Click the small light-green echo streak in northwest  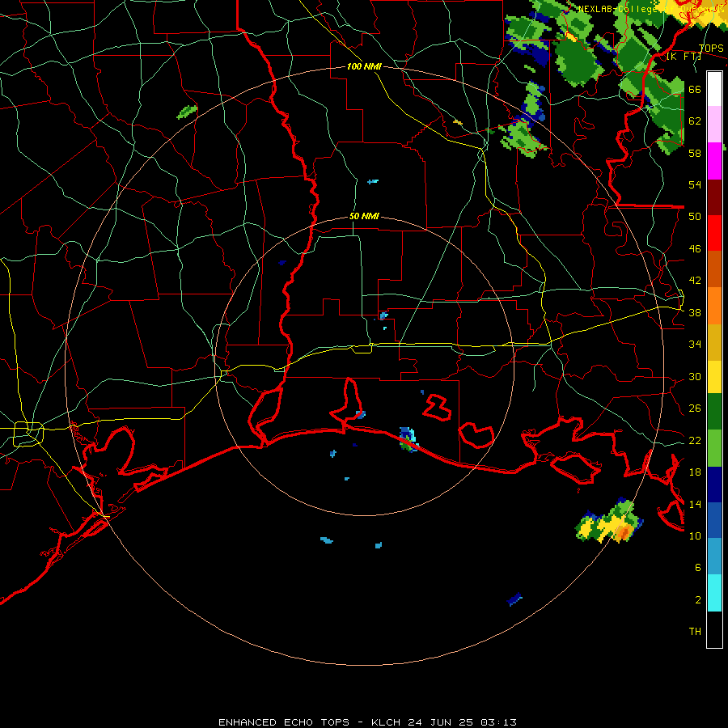coord(187,112)
